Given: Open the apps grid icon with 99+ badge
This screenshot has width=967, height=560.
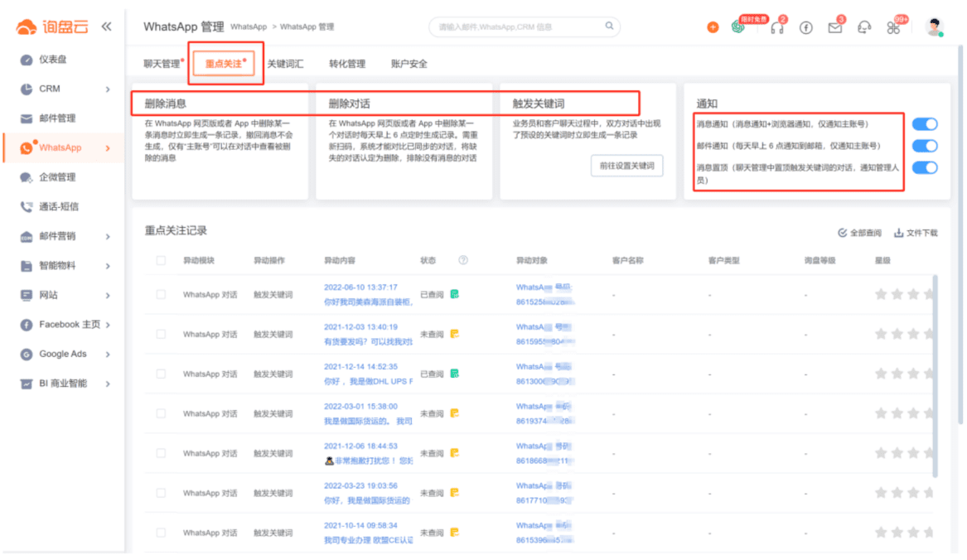Looking at the screenshot, I should click(893, 27).
